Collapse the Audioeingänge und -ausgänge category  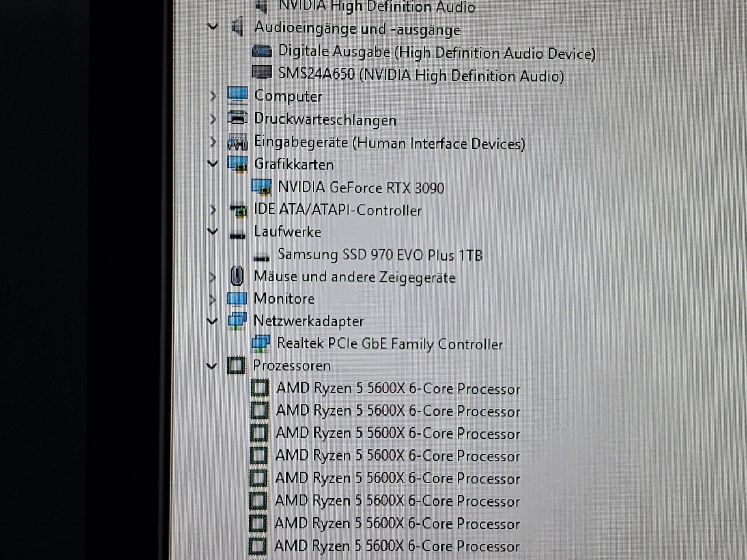[213, 27]
